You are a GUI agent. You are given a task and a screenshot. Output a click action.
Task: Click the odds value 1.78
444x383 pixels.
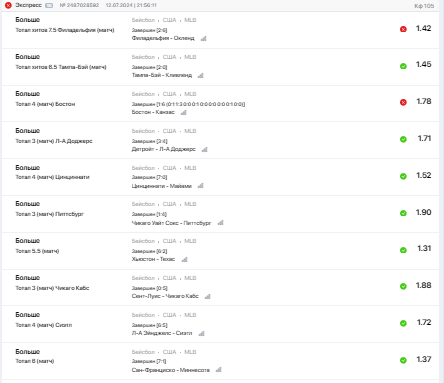coord(424,101)
